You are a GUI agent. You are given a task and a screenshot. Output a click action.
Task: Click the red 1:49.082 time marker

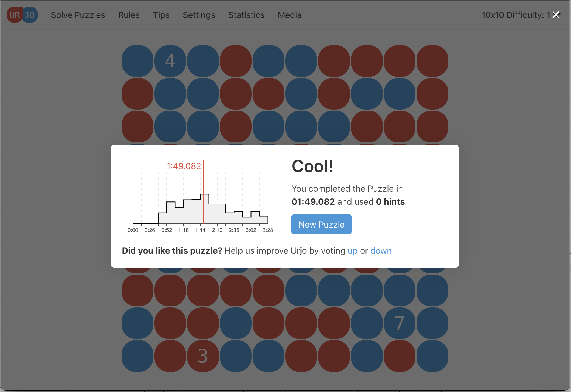click(x=184, y=166)
